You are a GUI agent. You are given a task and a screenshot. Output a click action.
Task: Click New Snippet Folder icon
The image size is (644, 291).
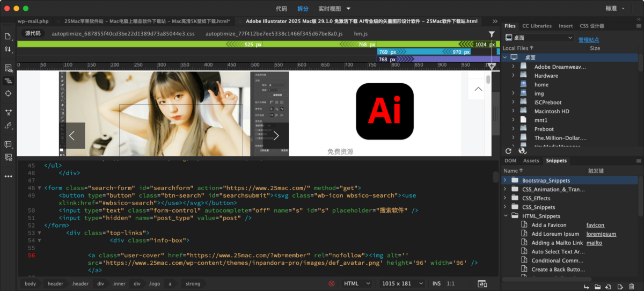tap(597, 287)
